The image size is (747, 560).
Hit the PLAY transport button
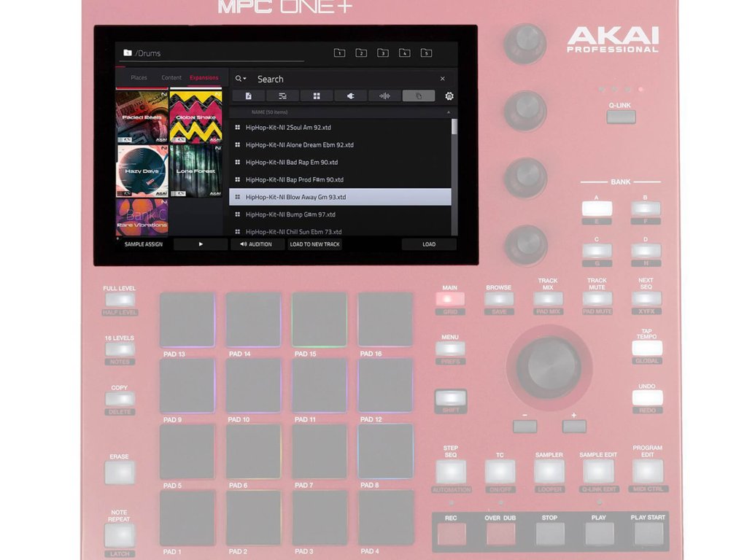point(599,534)
